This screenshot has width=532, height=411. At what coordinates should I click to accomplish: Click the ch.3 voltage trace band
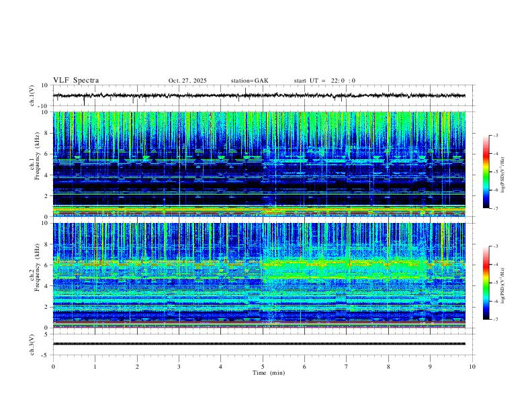tap(259, 344)
